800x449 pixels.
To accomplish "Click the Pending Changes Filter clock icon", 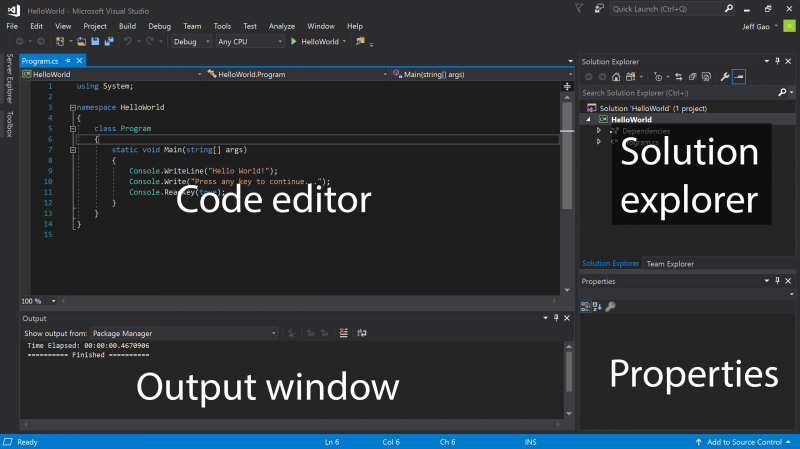I will pyautogui.click(x=658, y=77).
